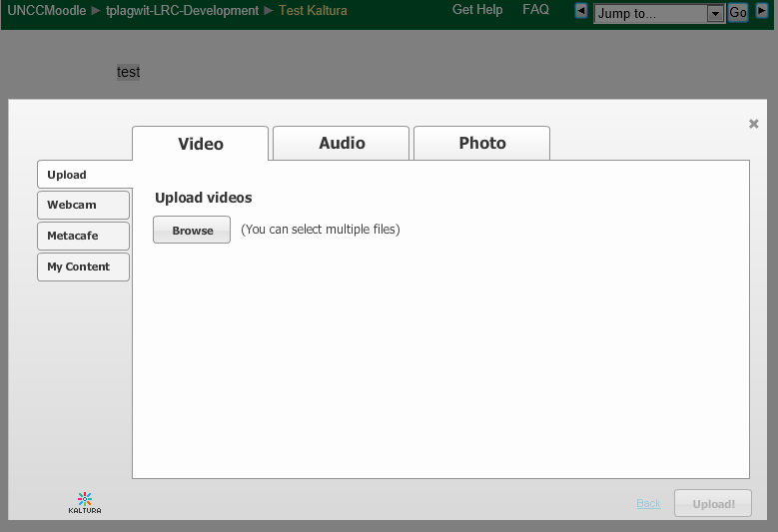Image resolution: width=778 pixels, height=532 pixels.
Task: Navigate to UNCCMoodle breadcrumb
Action: point(47,11)
